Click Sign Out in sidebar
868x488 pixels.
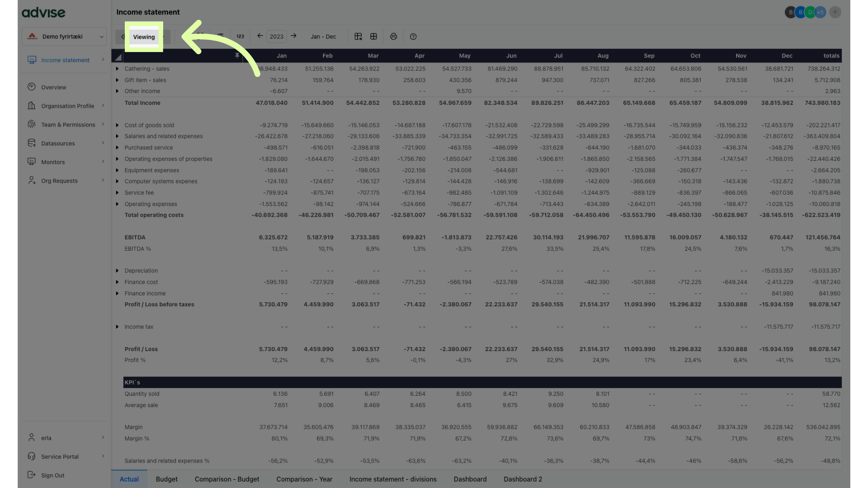tap(52, 475)
